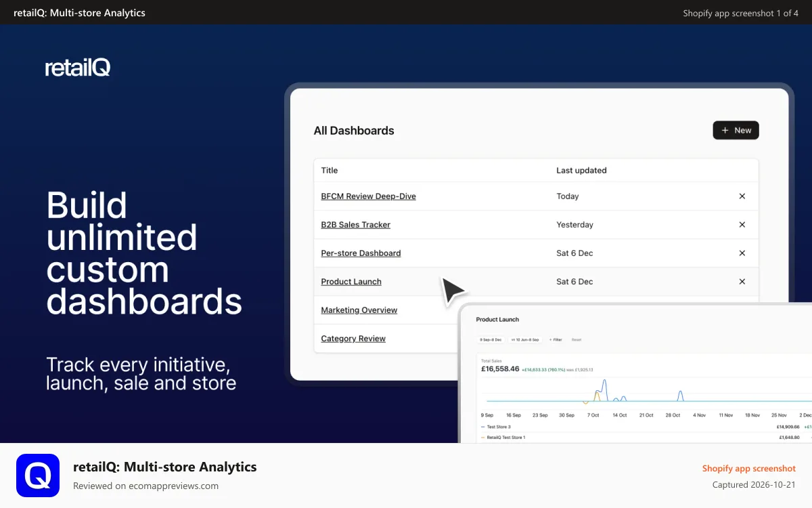This screenshot has height=508, width=812.
Task: Delete the Per-store Dashboard row
Action: pyautogui.click(x=742, y=253)
